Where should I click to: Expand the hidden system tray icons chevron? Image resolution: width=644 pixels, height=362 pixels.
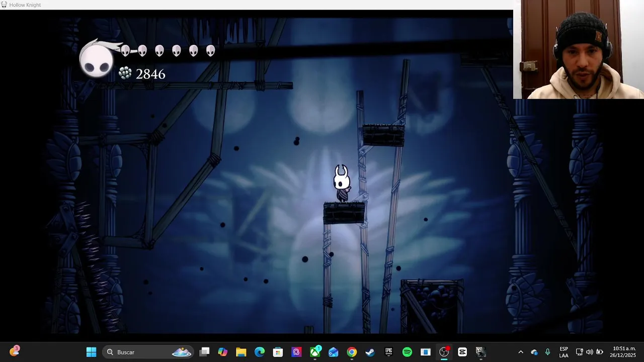pos(521,352)
